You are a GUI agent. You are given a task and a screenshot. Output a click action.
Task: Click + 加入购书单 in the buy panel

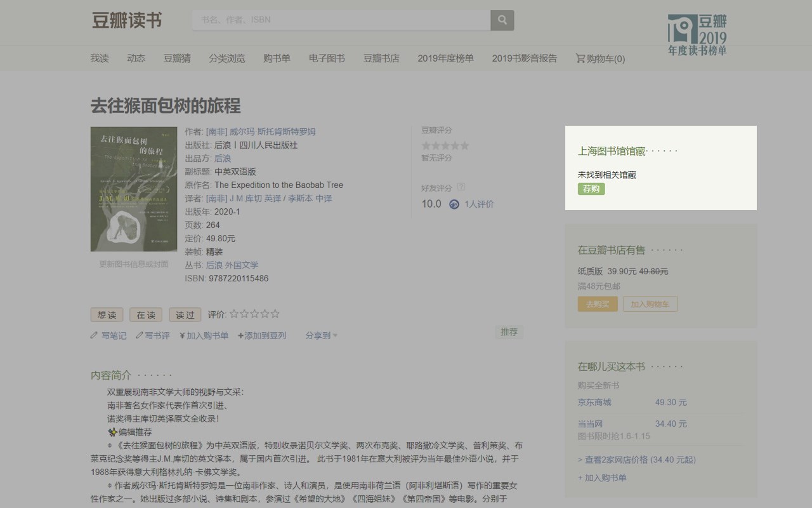602,478
